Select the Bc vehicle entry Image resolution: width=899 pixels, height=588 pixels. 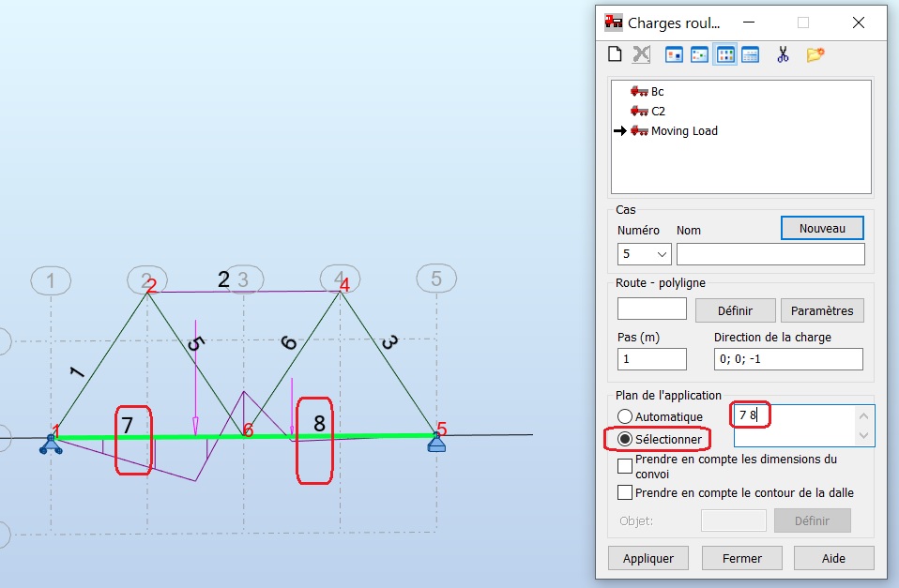pos(658,92)
